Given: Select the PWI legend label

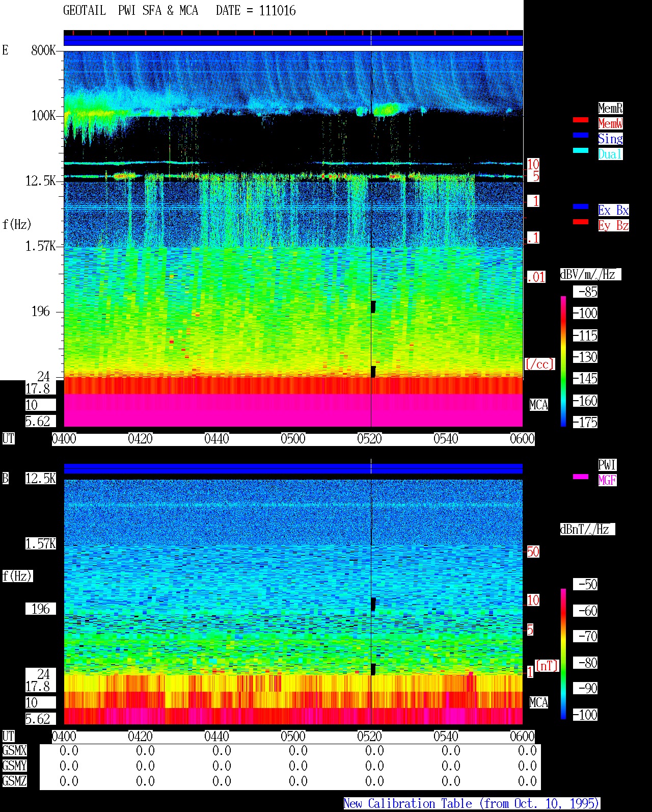Looking at the screenshot, I should coord(607,465).
